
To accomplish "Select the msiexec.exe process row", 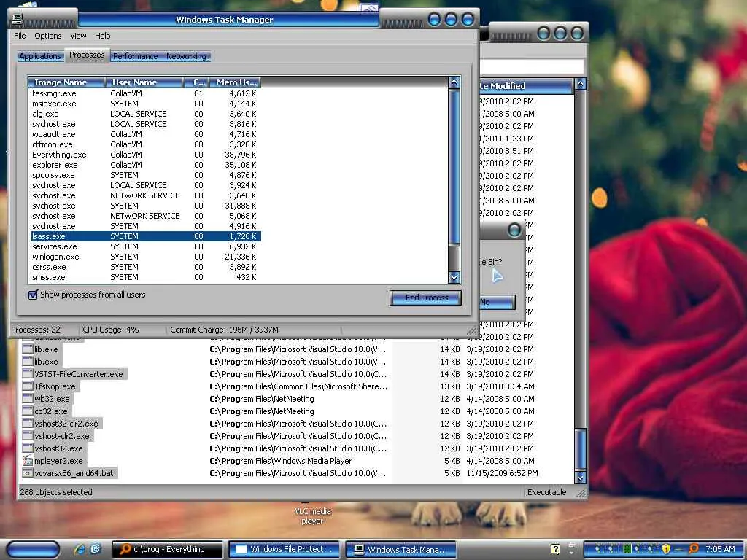I will [144, 104].
